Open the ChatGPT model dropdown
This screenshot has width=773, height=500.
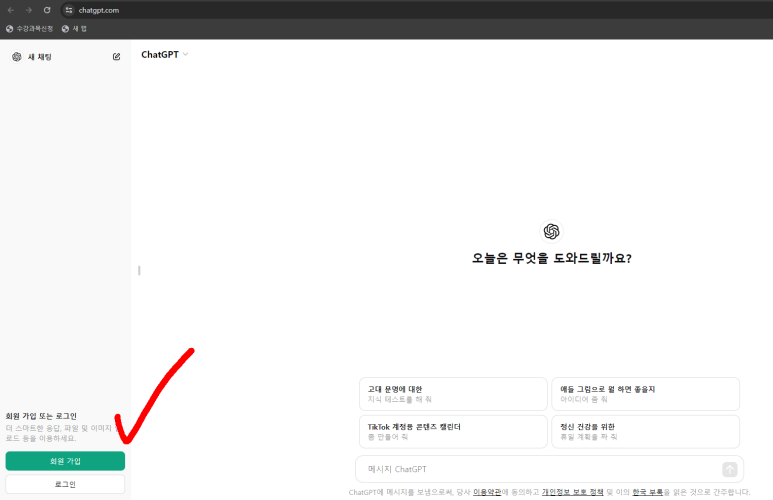tap(165, 55)
